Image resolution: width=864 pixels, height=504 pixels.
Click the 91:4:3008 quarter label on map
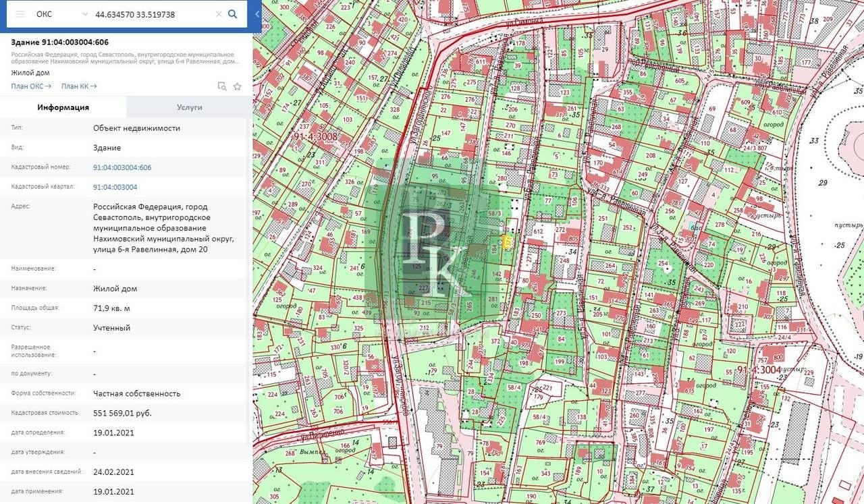pos(315,136)
